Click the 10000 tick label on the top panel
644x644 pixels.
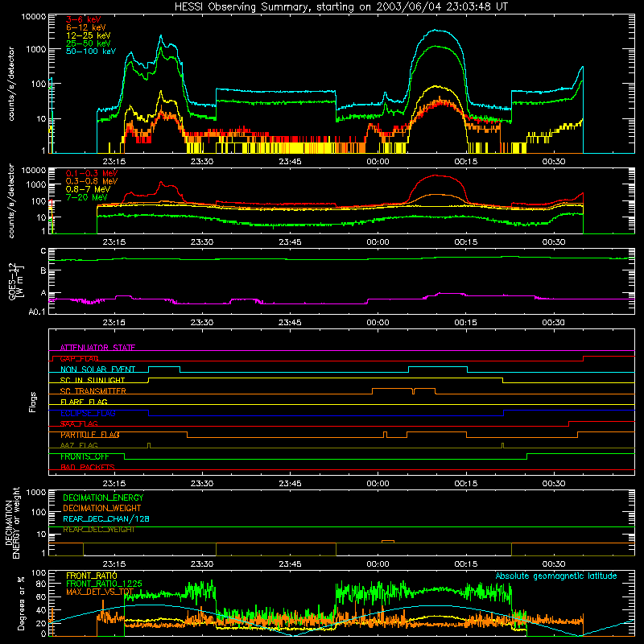34,16
